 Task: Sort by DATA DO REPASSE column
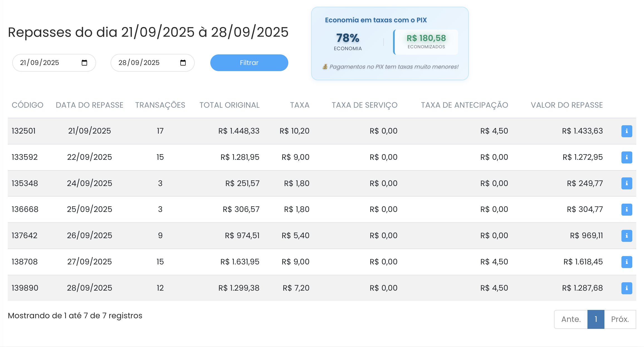coord(89,105)
